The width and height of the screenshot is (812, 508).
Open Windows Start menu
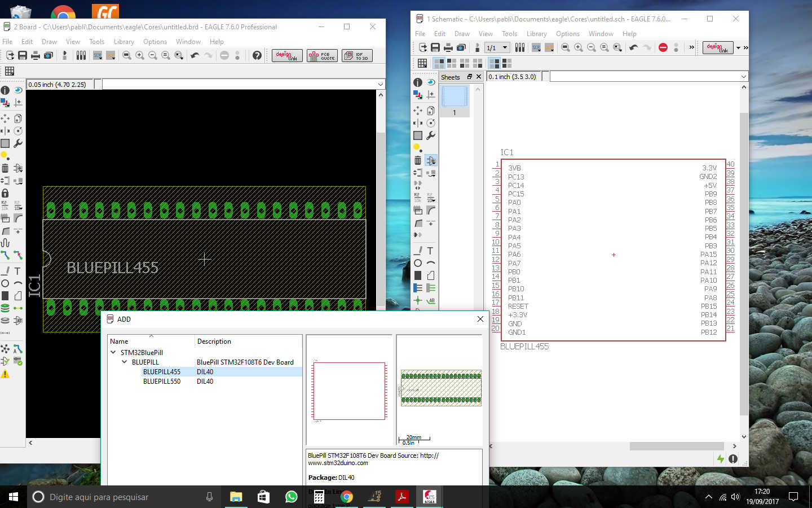point(14,497)
